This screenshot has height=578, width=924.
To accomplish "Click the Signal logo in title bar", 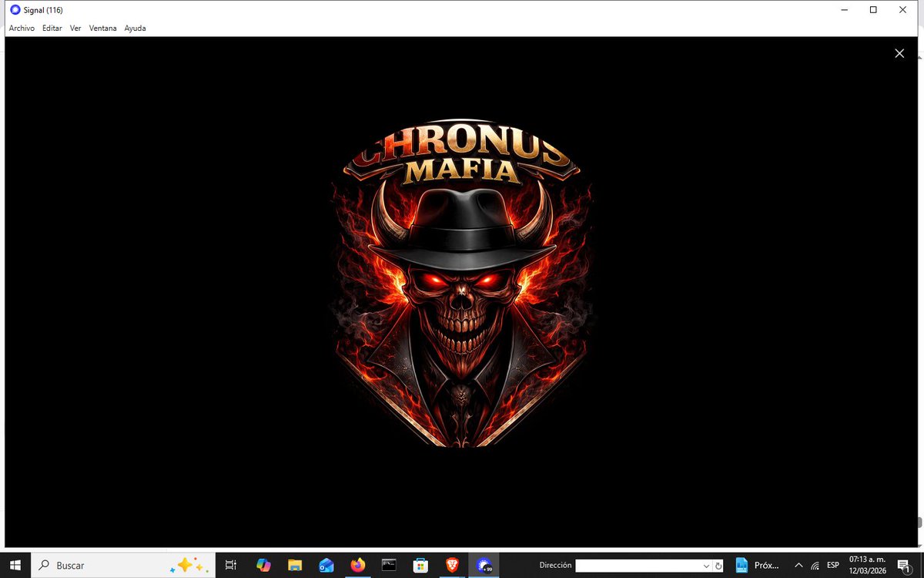I will pyautogui.click(x=15, y=10).
